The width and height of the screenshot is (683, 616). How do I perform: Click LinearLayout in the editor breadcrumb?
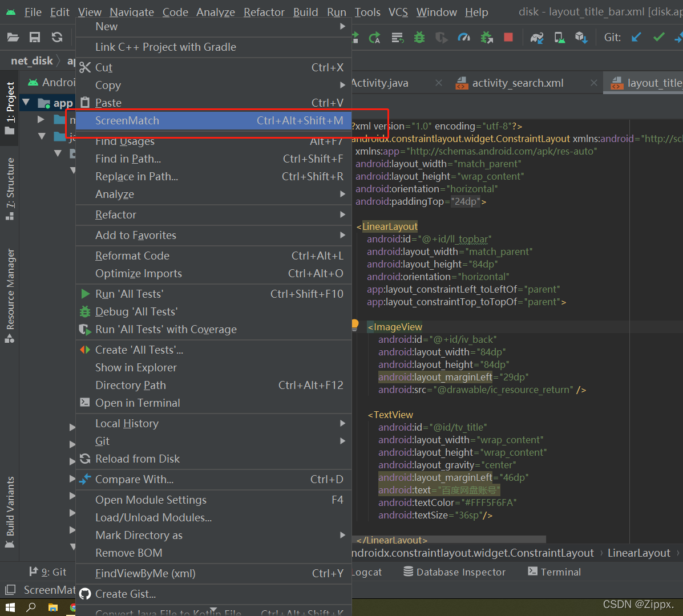(638, 553)
